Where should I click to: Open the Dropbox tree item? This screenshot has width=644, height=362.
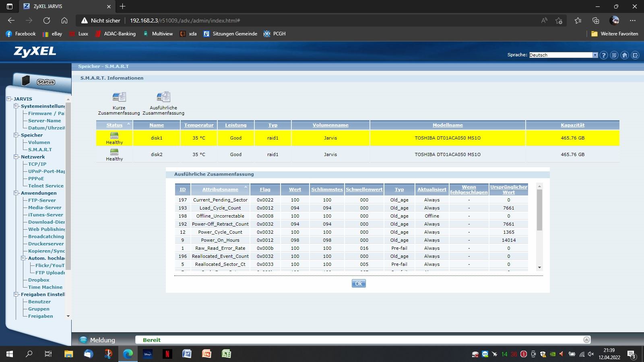[39, 280]
